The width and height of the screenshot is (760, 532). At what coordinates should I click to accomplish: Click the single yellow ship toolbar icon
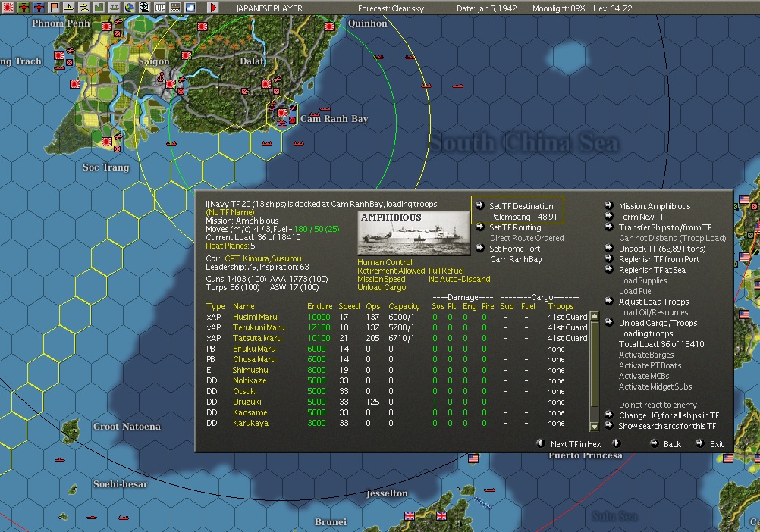tap(68, 8)
